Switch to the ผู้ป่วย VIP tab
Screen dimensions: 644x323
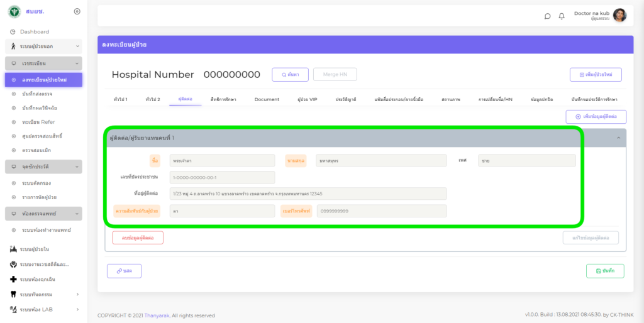[x=308, y=99]
